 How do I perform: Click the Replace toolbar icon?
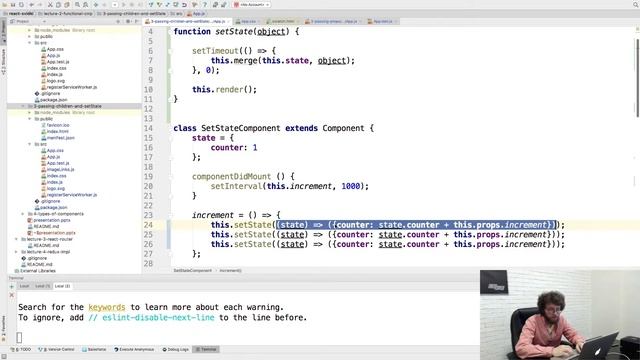point(86,4)
